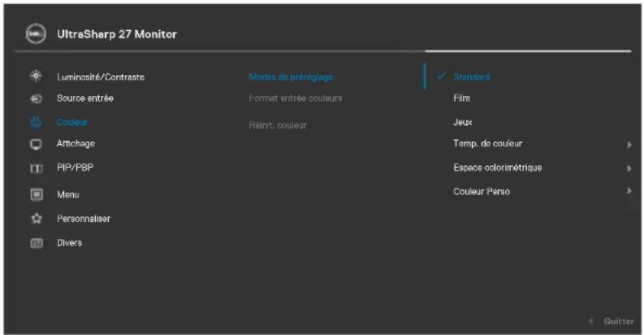
Task: Click the checkmark beside Standard
Action: [441, 76]
